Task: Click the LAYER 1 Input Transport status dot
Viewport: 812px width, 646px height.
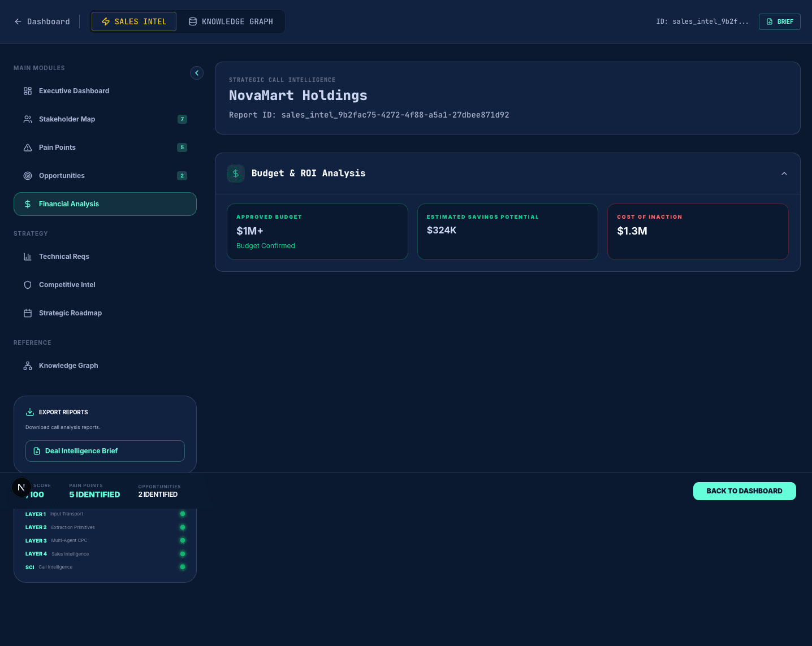Action: pyautogui.click(x=183, y=514)
